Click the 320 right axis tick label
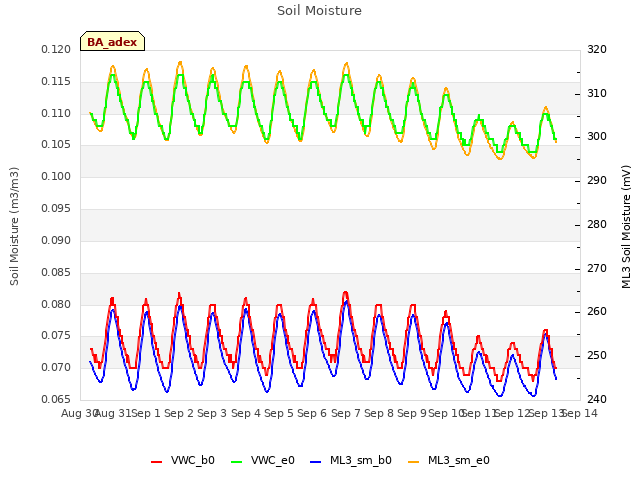Viewport: 640px width, 480px height. [597, 50]
